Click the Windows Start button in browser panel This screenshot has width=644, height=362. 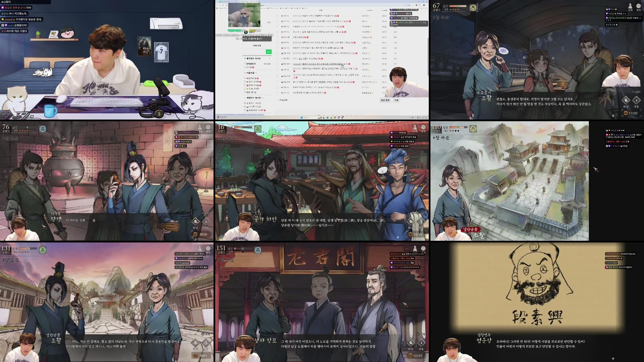(301, 118)
